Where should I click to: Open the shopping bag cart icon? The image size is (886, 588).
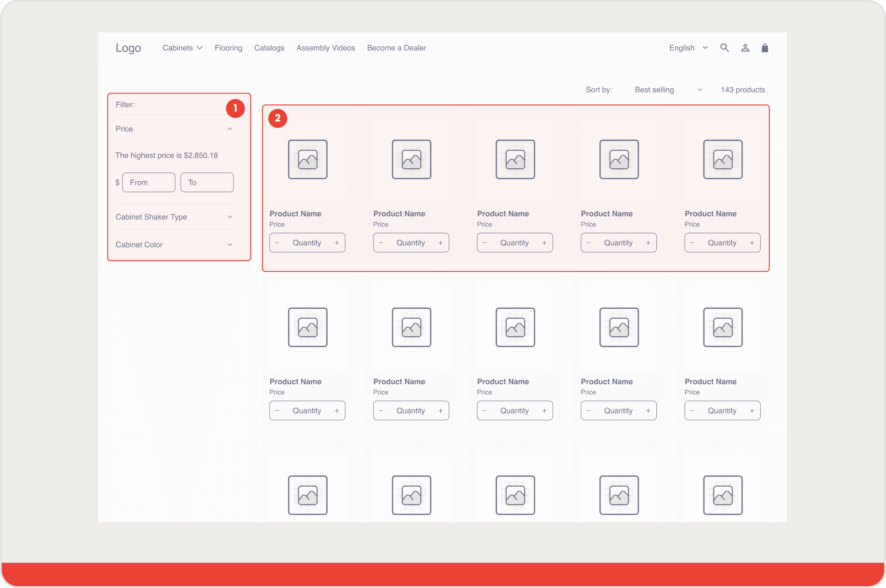pos(765,48)
